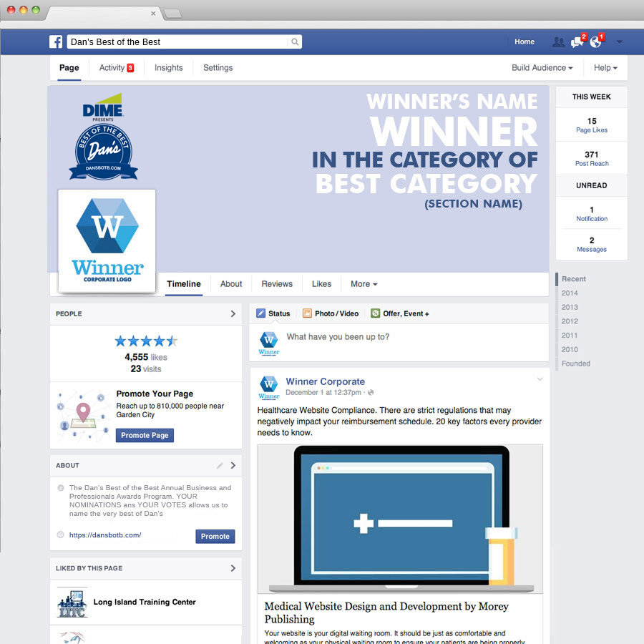This screenshot has height=644, width=644.
Task: Open the Help dropdown menu
Action: [x=605, y=68]
